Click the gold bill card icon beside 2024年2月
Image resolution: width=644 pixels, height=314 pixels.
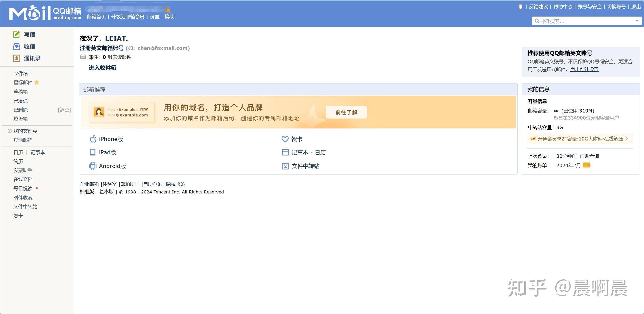click(x=586, y=165)
